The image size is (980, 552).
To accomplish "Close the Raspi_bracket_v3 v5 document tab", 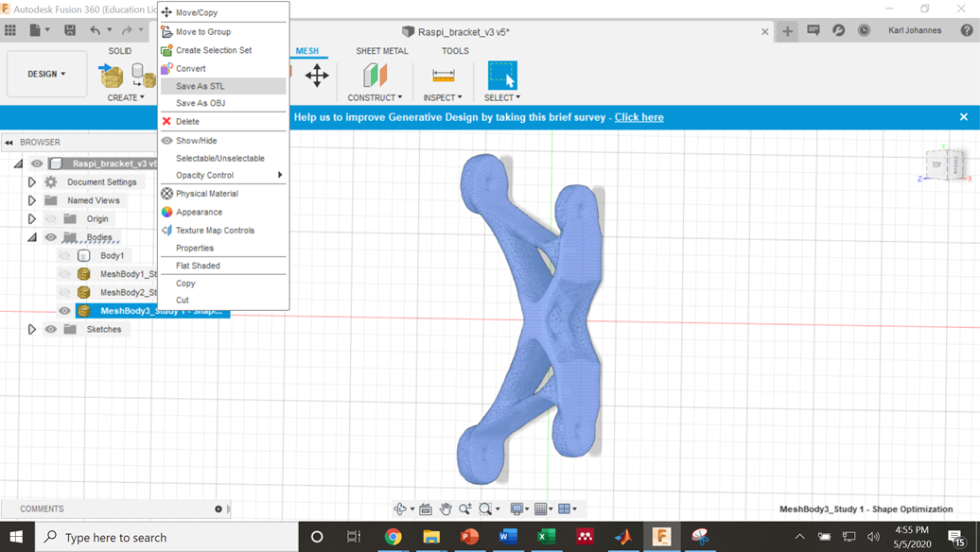I will point(765,32).
